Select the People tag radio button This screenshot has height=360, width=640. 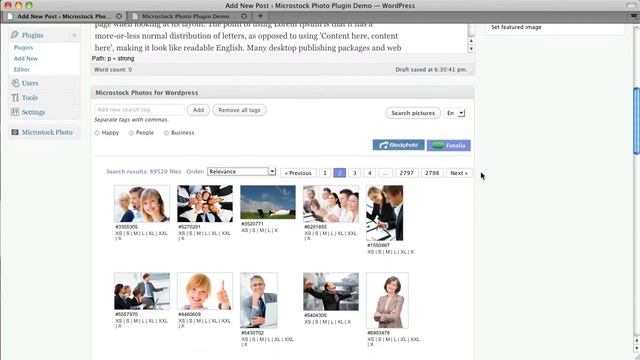coord(131,133)
